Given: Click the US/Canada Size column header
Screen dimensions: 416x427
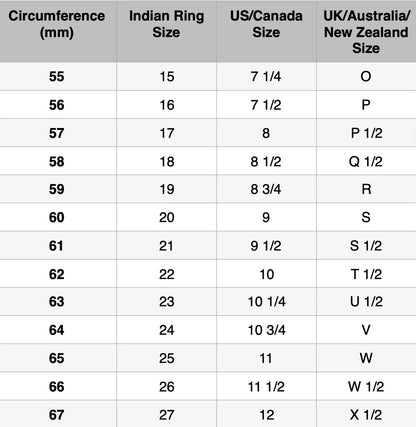Looking at the screenshot, I should [266, 24].
